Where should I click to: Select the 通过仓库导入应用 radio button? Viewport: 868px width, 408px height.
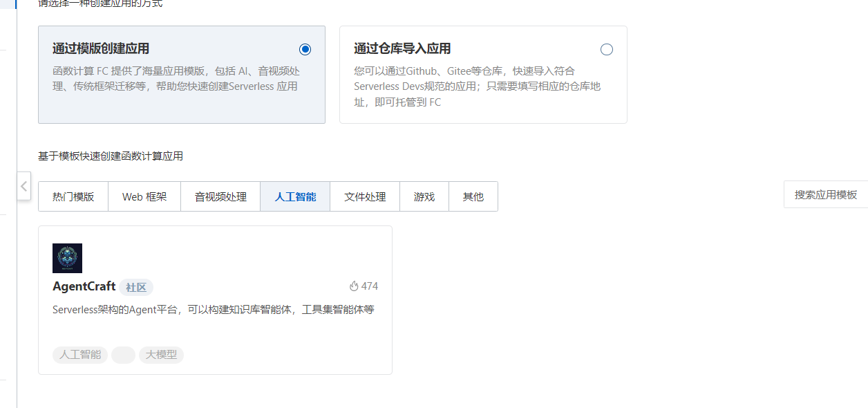[607, 49]
